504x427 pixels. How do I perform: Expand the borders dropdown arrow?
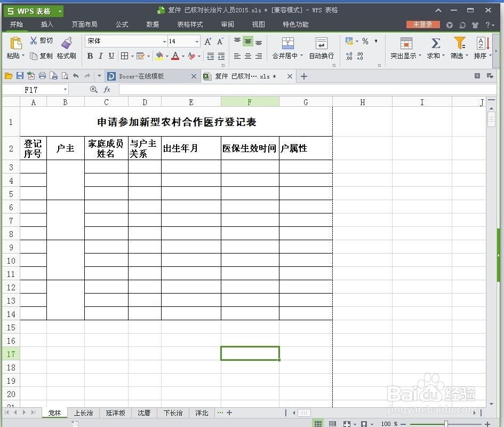pos(132,57)
